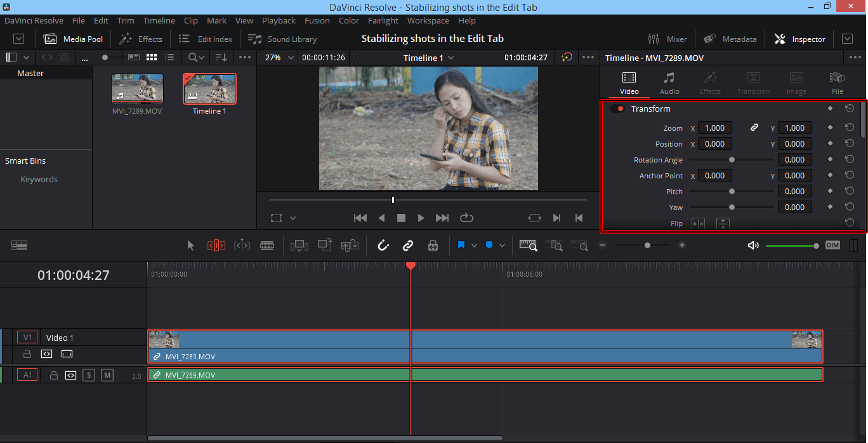This screenshot has height=443, width=868.
Task: Disable the Transform section toggle
Action: pyautogui.click(x=617, y=109)
